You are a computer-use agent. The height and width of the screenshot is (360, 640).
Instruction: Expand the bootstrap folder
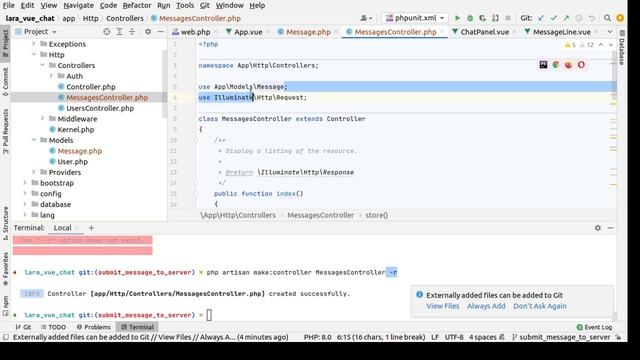(25, 182)
